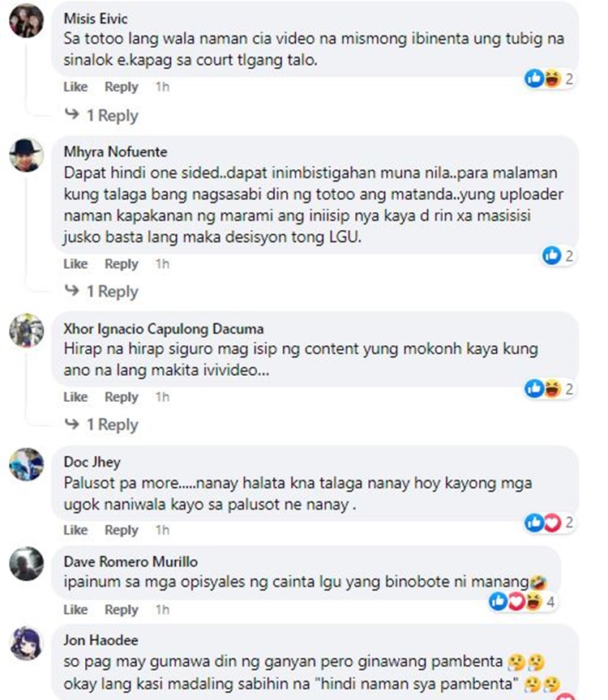The image size is (608, 700).
Task: Open reactions on Dave Romero Murillo's comment
Action: click(x=522, y=602)
